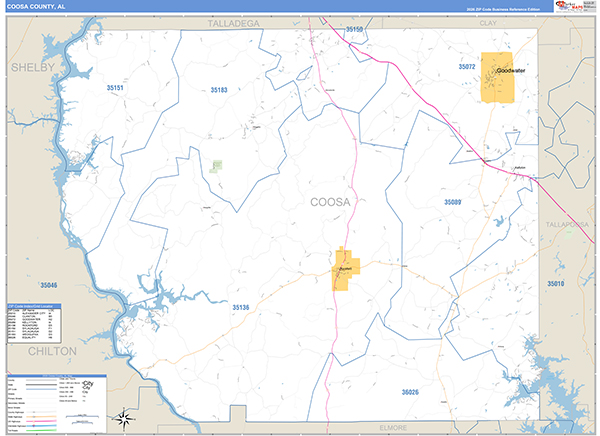Select the ZIP code label 36026

click(x=410, y=392)
